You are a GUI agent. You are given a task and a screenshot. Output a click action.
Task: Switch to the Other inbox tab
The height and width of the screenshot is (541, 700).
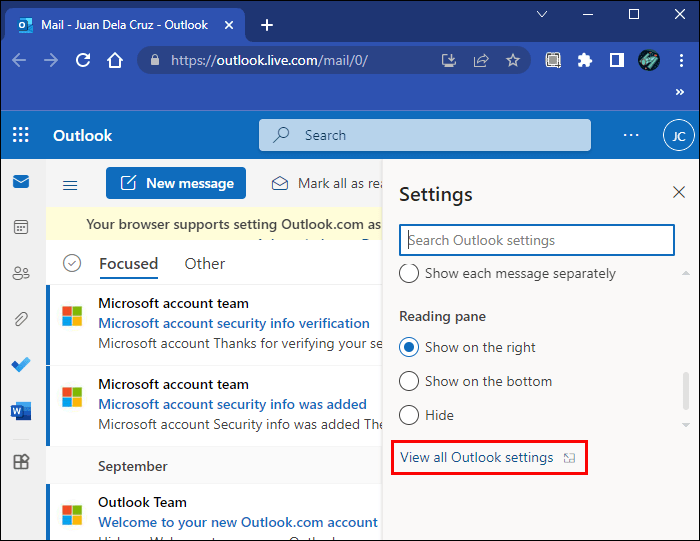[x=205, y=264]
